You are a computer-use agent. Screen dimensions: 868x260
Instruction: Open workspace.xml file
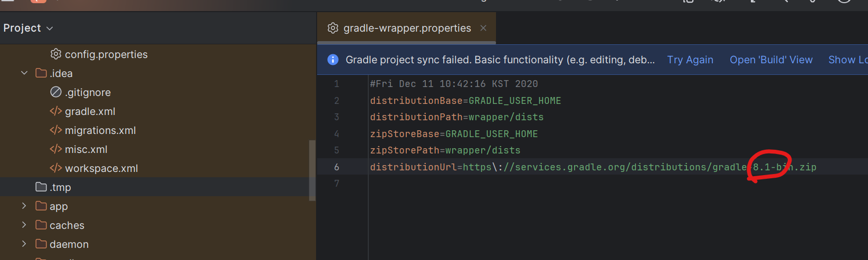(101, 168)
